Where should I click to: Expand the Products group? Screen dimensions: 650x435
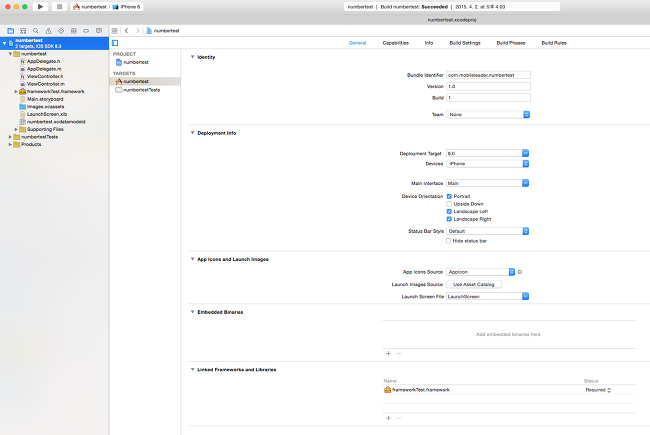10,144
